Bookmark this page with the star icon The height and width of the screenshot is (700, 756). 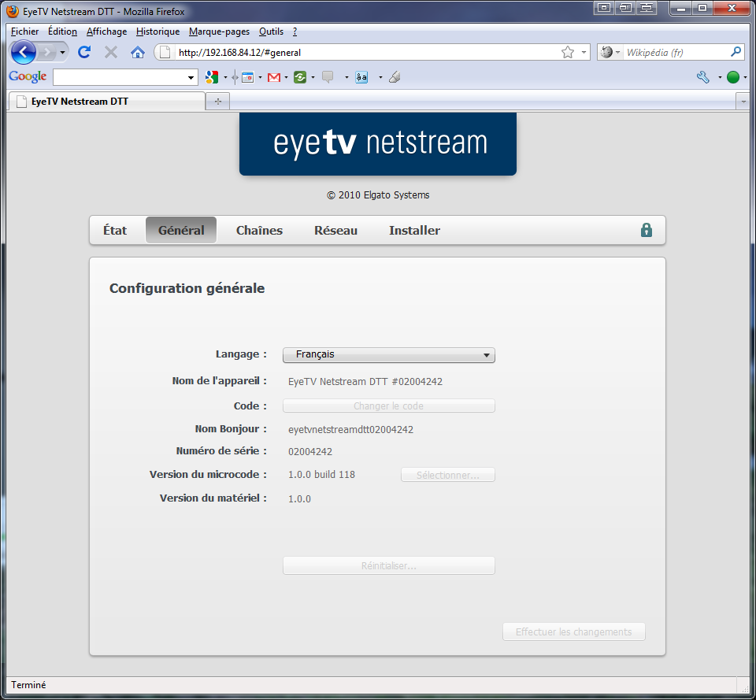[568, 52]
